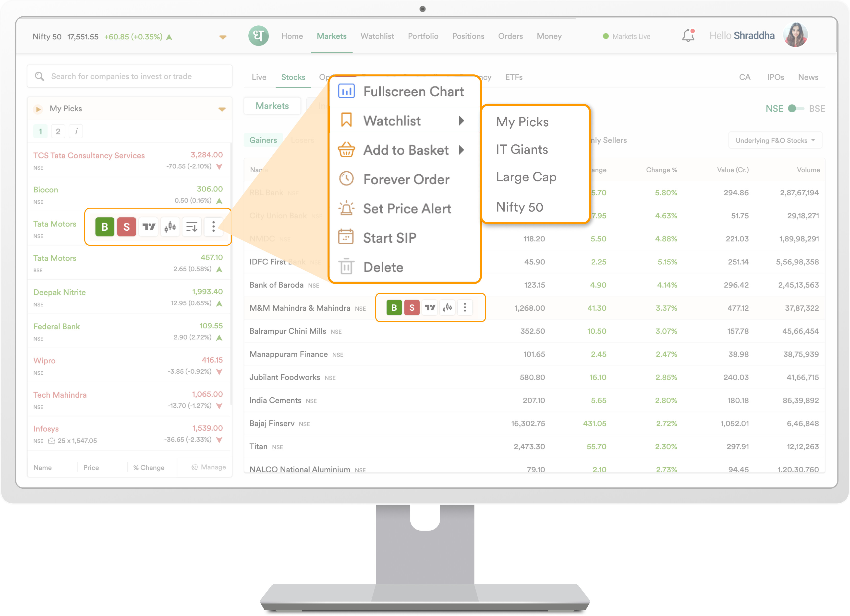Open three-dot menu on Mahindra & Mahindra row
The width and height of the screenshot is (850, 616).
pos(465,308)
